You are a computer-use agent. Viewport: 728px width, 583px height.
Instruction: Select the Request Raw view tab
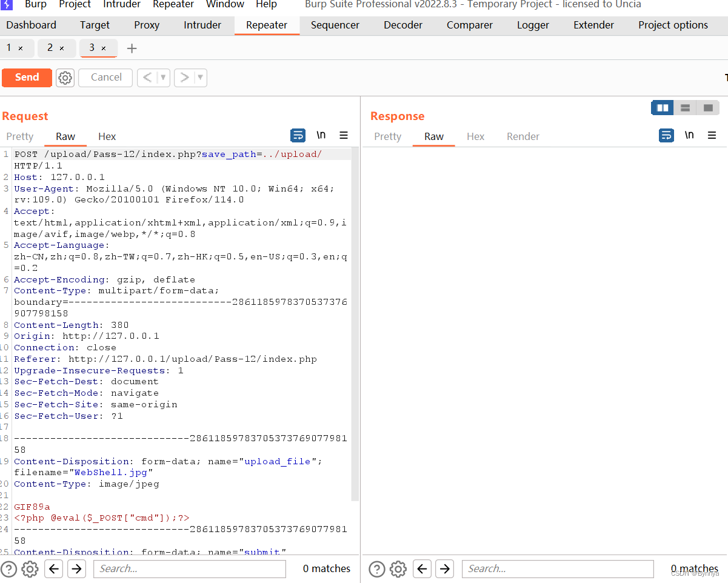(x=65, y=136)
